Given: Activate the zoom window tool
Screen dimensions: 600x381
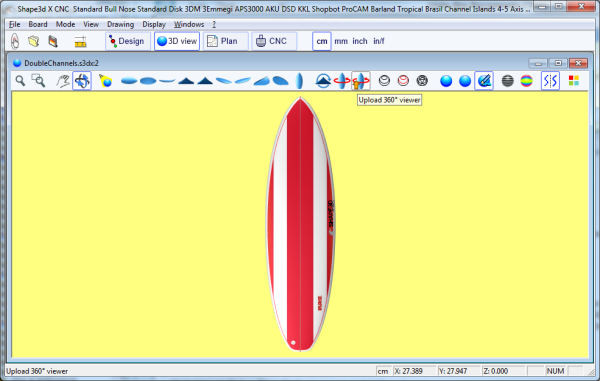Looking at the screenshot, I should click(x=39, y=81).
